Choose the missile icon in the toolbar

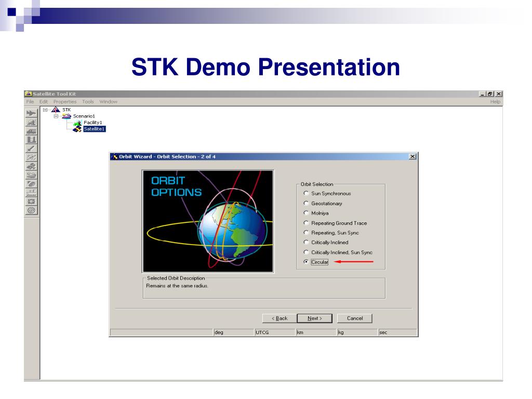(31, 149)
